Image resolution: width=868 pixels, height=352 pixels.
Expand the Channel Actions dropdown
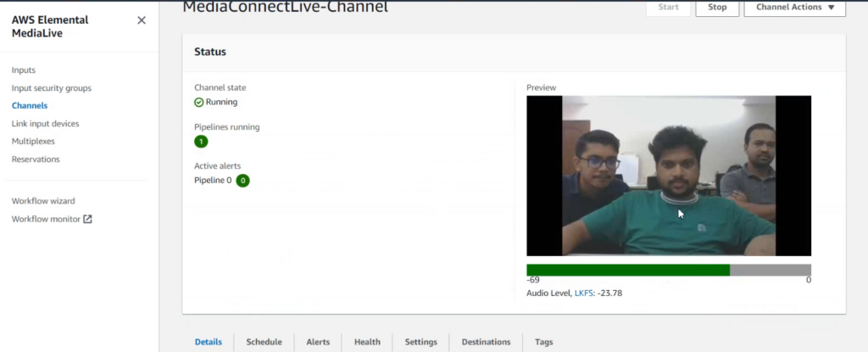click(794, 7)
